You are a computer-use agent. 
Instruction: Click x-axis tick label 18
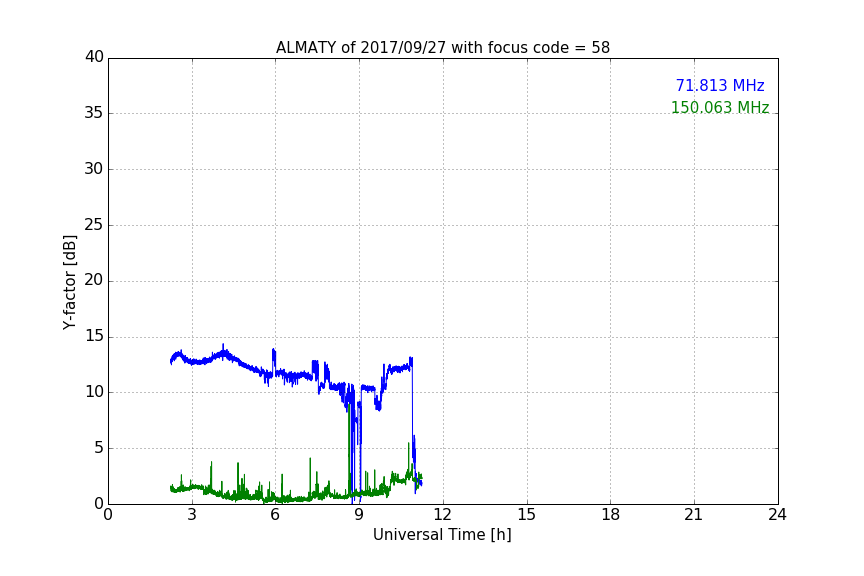(x=611, y=515)
